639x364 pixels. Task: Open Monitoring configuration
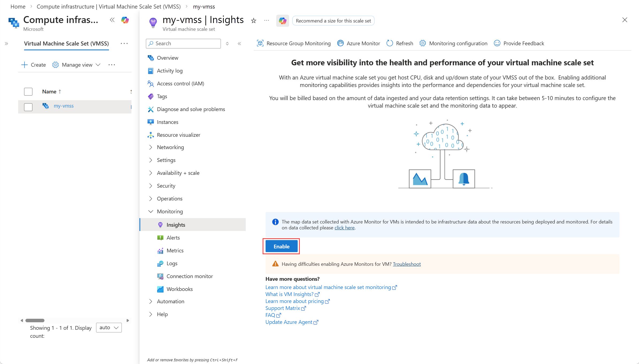pyautogui.click(x=453, y=43)
